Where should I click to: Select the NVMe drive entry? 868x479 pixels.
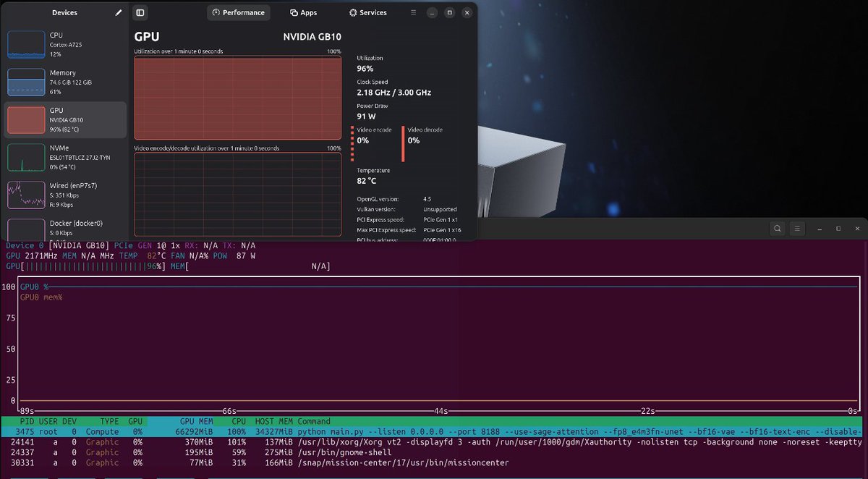(x=66, y=157)
